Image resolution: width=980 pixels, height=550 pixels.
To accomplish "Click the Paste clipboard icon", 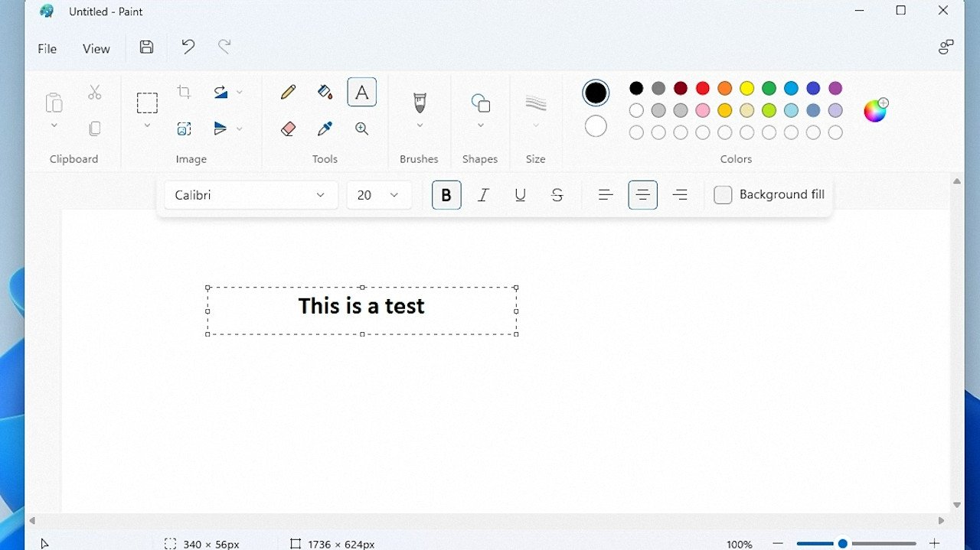I will [x=54, y=103].
